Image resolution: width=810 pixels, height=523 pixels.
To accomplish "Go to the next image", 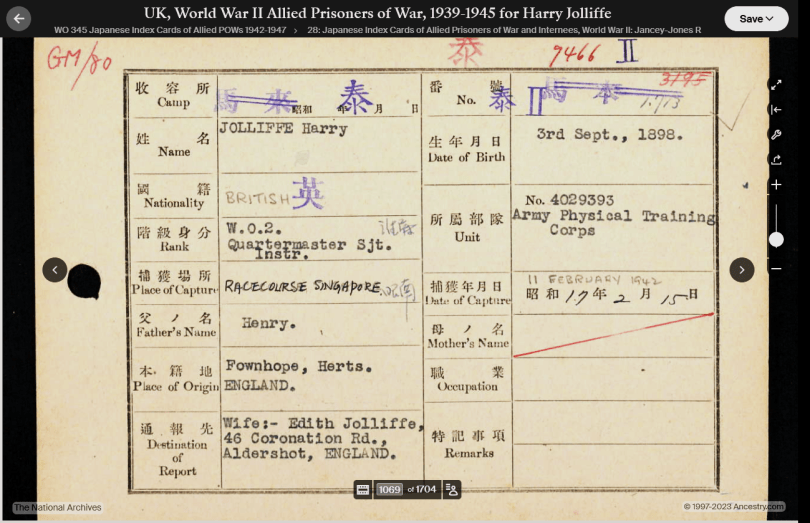I will point(741,269).
